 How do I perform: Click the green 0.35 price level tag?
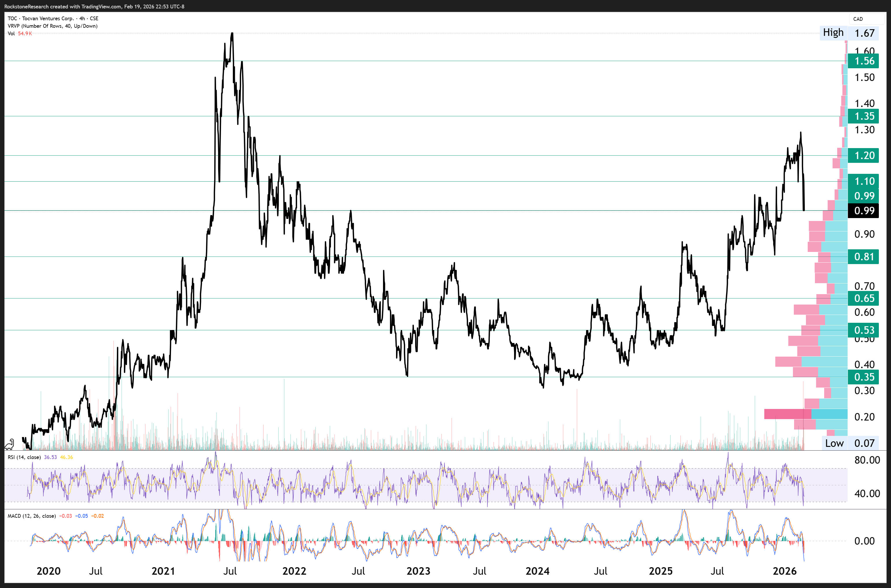pyautogui.click(x=863, y=377)
